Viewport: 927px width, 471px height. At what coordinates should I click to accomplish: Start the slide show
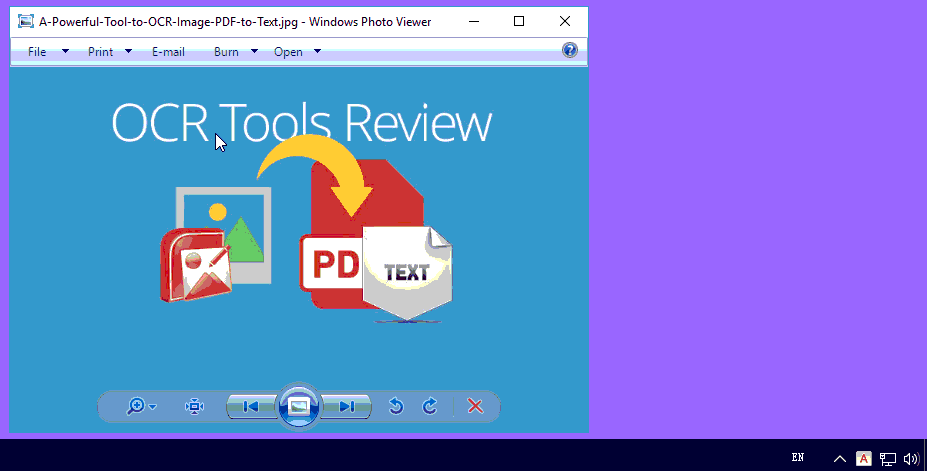[299, 407]
